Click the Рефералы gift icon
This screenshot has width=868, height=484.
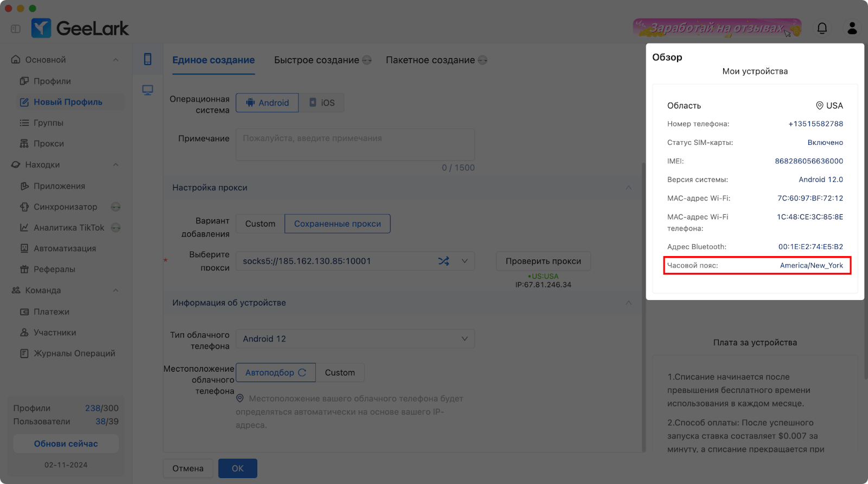pos(24,269)
